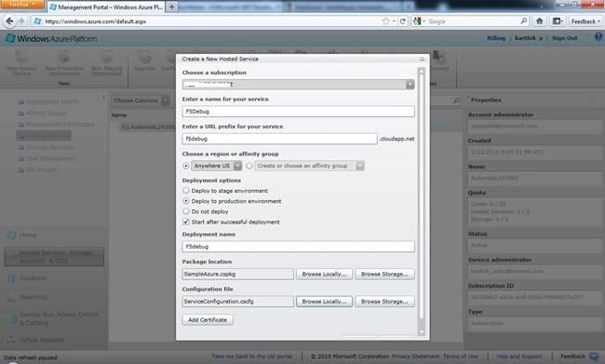
Task: Collapse the left navigation pane arrow
Action: 103,97
